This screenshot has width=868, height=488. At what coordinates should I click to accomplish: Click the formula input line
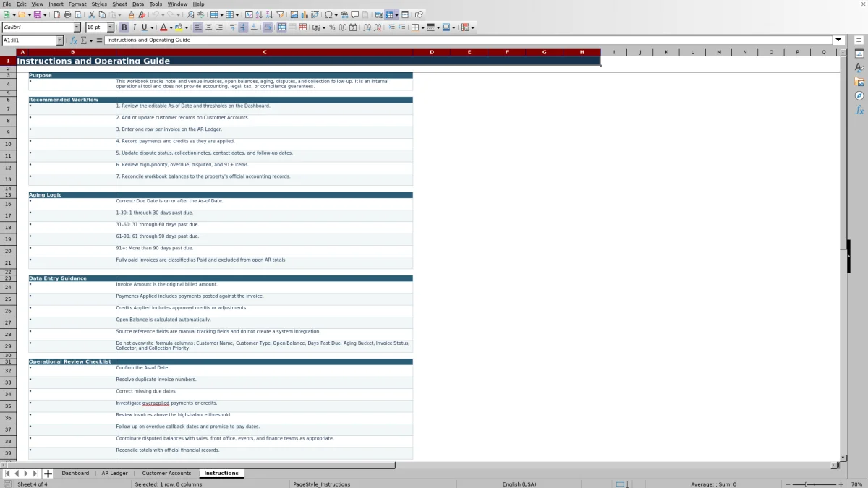tap(469, 40)
